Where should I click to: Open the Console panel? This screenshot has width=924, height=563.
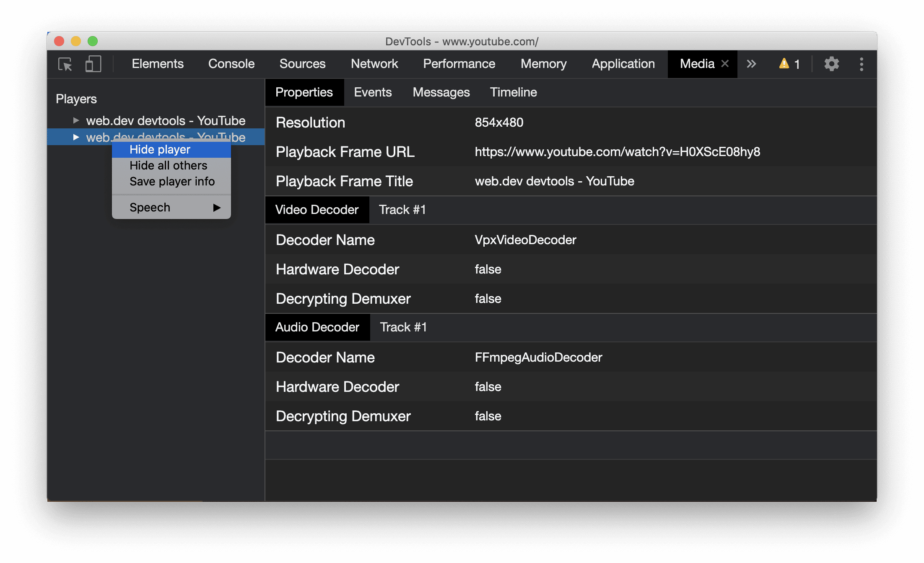231,64
